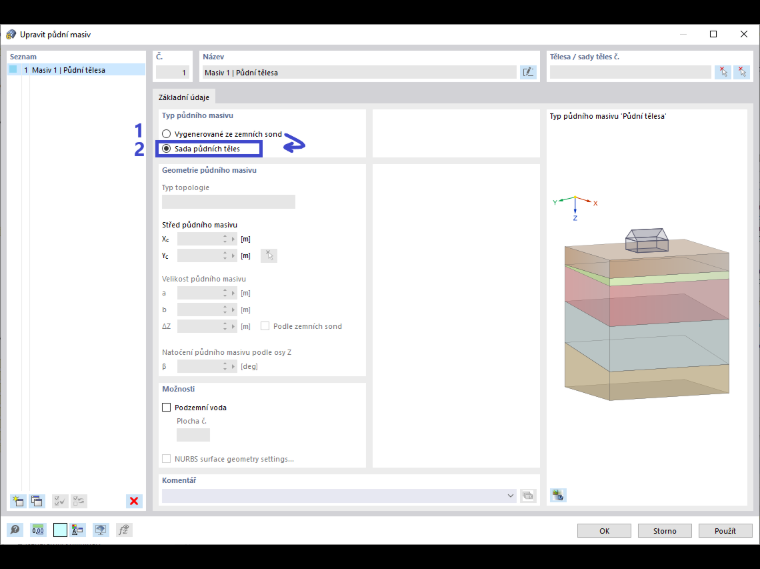
Task: Click the script function icon in bottom toolbar
Action: tap(124, 530)
